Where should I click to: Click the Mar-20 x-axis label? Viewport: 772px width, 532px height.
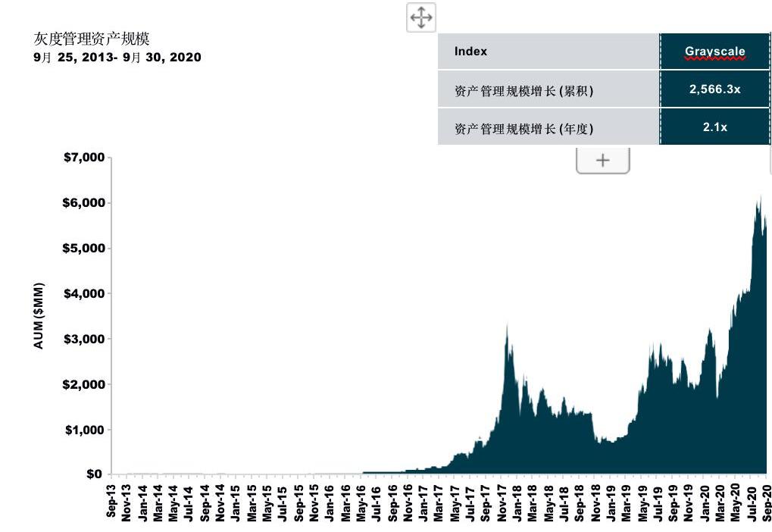[720, 502]
